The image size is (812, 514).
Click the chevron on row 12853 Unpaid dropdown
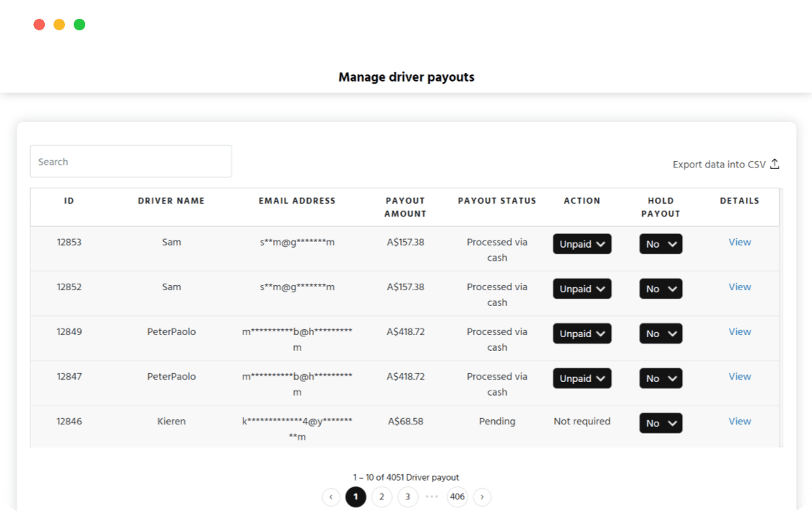601,244
